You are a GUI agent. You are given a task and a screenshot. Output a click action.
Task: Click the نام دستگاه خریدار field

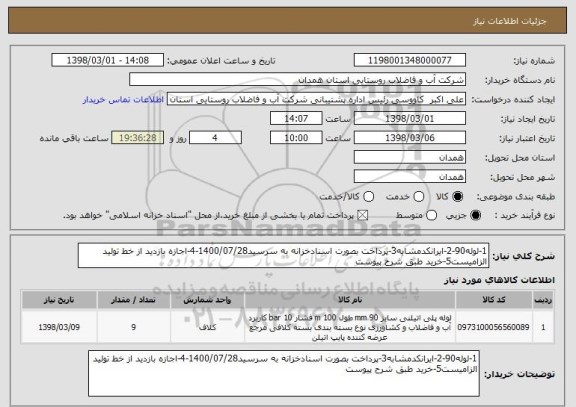tap(298, 80)
